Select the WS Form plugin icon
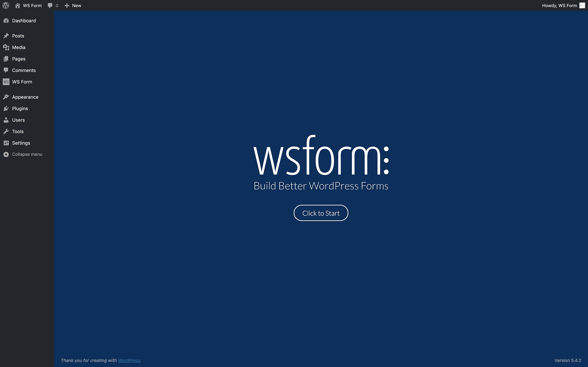588x367 pixels. pos(6,81)
